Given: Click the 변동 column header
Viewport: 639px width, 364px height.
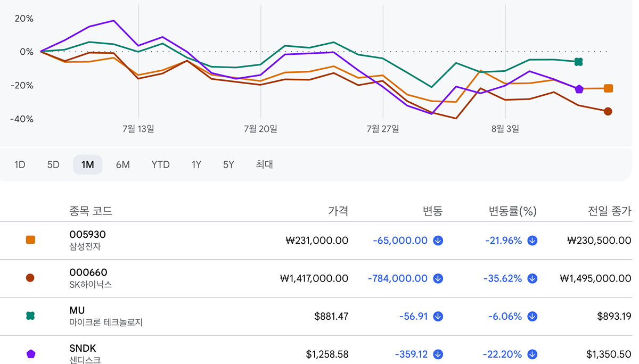Looking at the screenshot, I should click(432, 211).
